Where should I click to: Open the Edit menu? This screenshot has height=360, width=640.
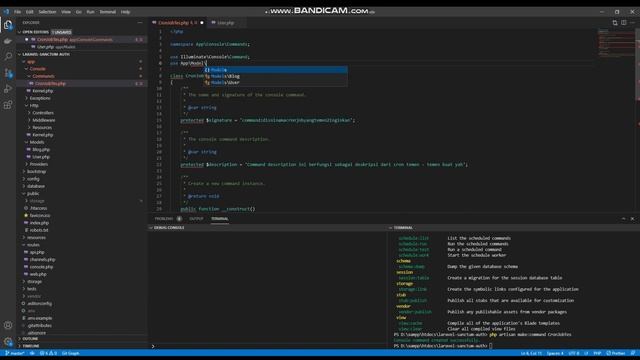click(30, 12)
